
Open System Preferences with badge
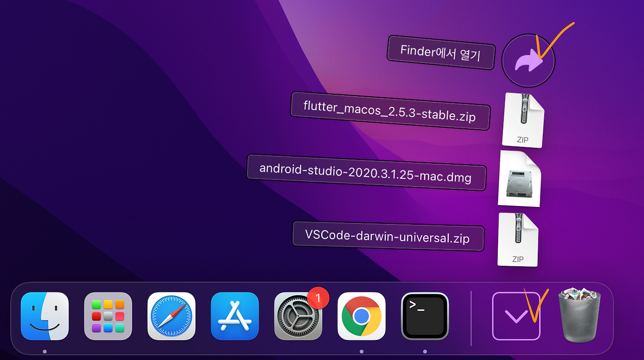[x=298, y=316]
